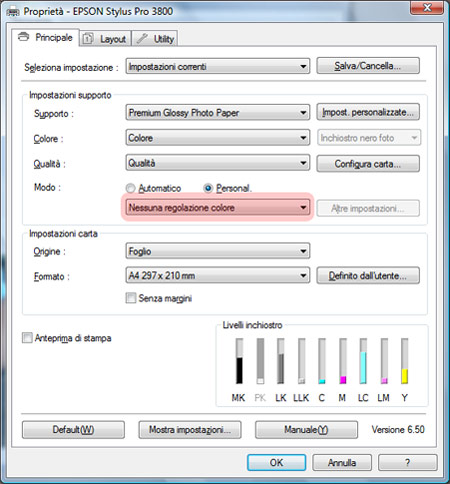Click the Y yellow ink level bar

pyautogui.click(x=404, y=361)
